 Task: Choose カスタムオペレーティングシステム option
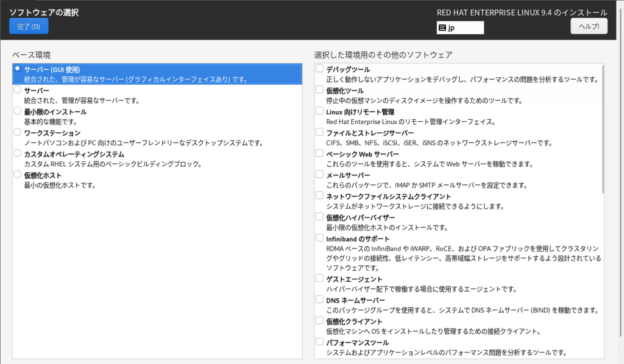click(x=18, y=153)
